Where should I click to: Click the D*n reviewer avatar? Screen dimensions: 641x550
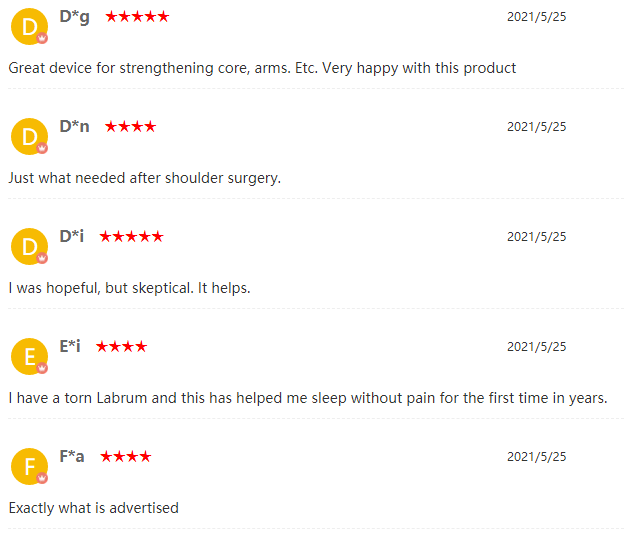tap(29, 137)
